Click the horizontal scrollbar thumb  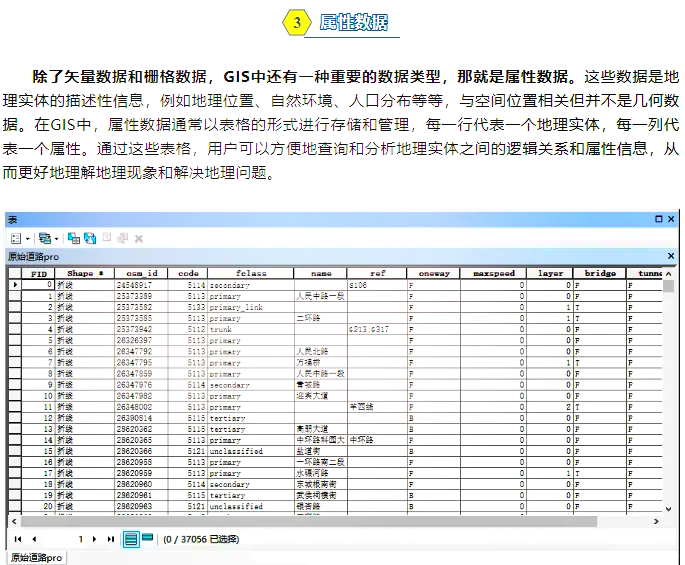(309, 521)
